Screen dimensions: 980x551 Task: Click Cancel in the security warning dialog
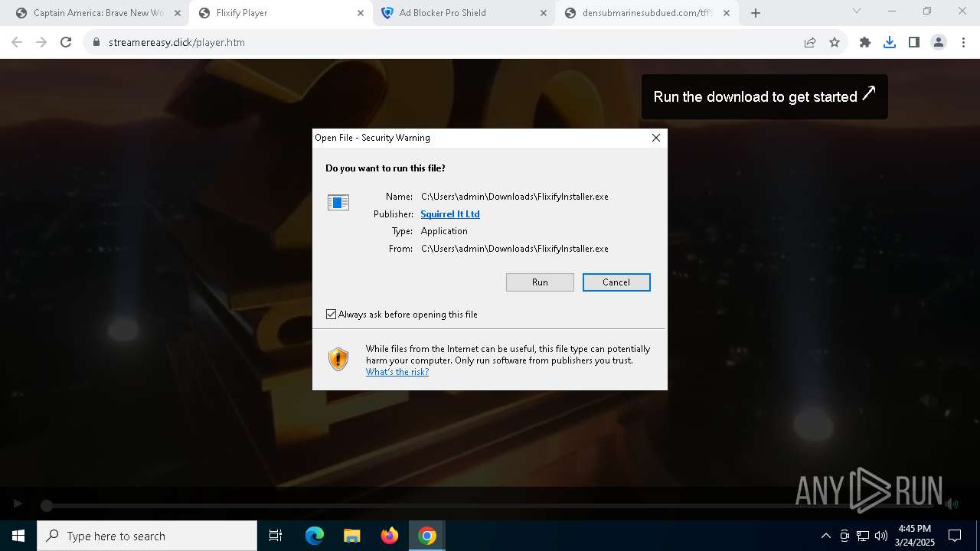[x=616, y=282]
